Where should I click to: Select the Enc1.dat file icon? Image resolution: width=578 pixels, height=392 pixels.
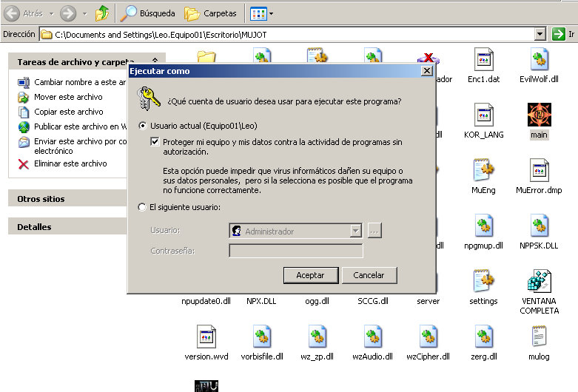[x=483, y=59]
